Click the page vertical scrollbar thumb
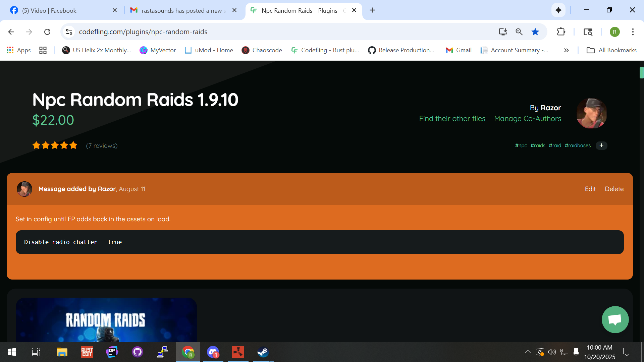 [641, 73]
